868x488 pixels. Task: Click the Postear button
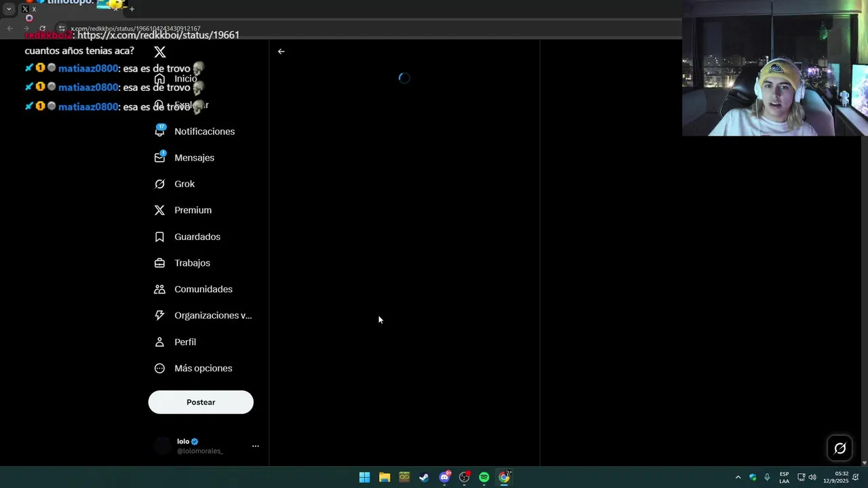click(x=201, y=402)
